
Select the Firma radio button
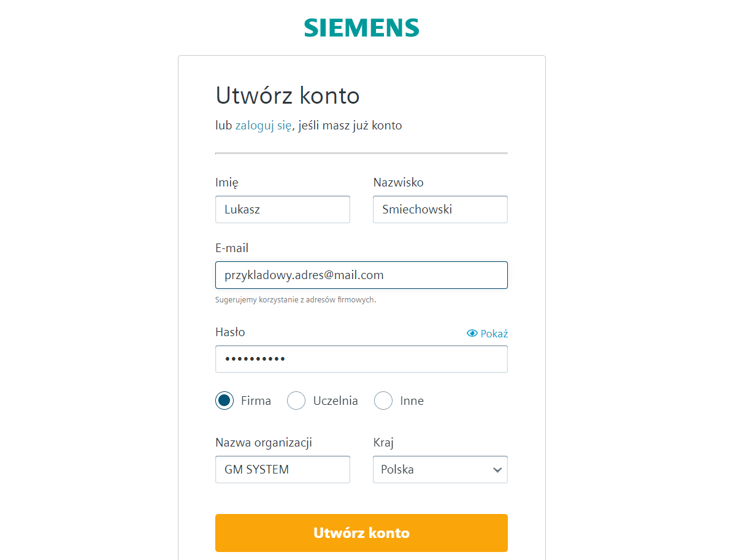224,401
